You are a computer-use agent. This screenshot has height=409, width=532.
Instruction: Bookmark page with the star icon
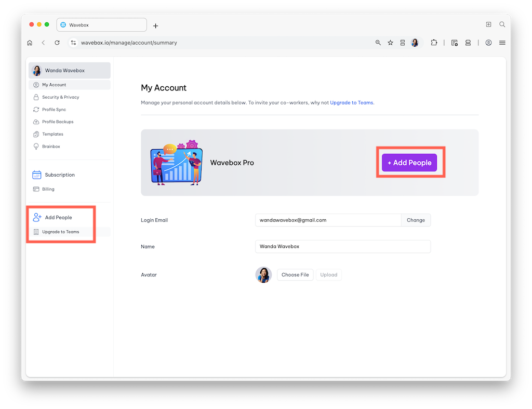click(x=391, y=43)
